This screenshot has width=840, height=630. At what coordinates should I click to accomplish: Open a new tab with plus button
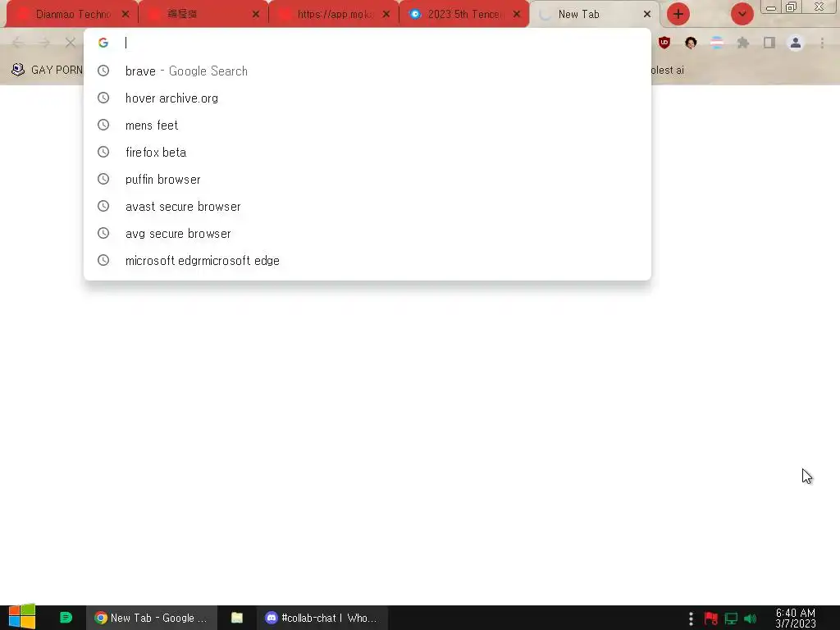(678, 15)
